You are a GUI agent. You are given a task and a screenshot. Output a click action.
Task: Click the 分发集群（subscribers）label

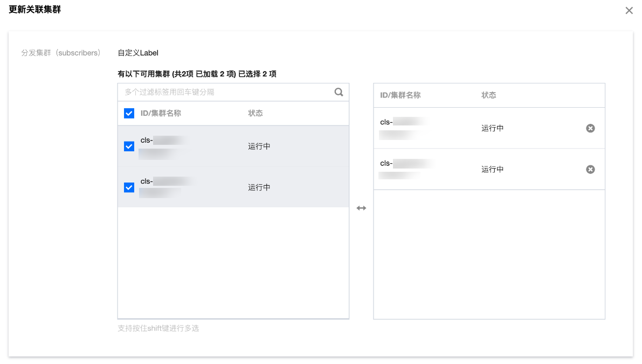tap(61, 53)
